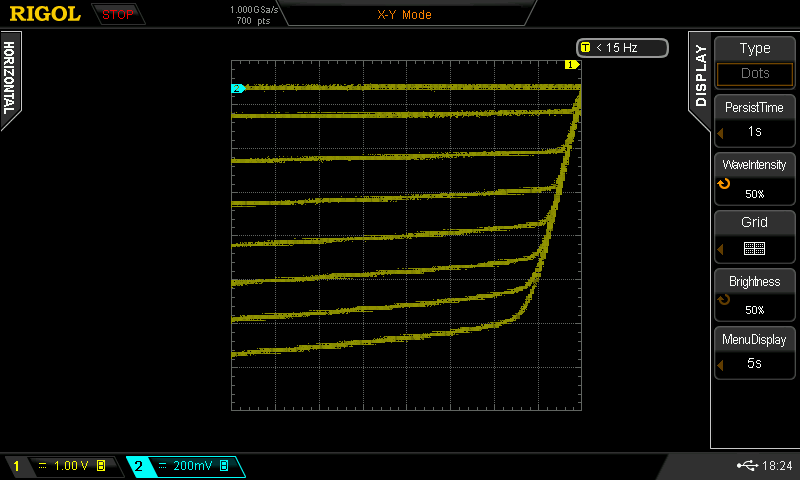Click the X-Y Mode title bar

(404, 15)
